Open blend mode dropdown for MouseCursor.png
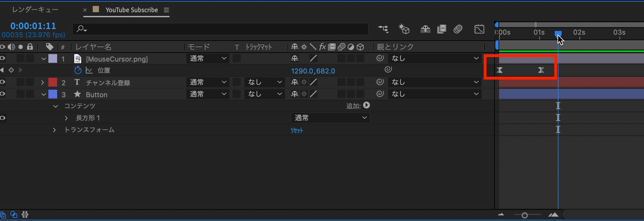The image size is (644, 221). point(208,58)
